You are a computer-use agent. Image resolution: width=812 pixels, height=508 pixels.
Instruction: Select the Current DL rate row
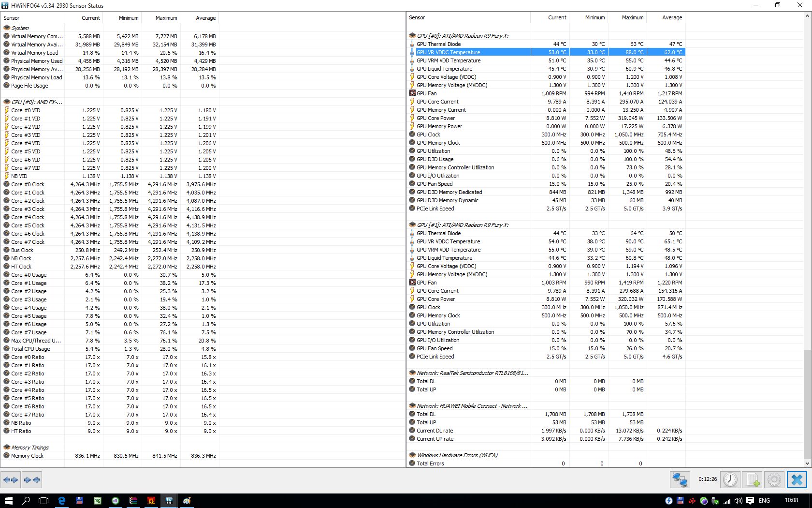[x=546, y=431]
